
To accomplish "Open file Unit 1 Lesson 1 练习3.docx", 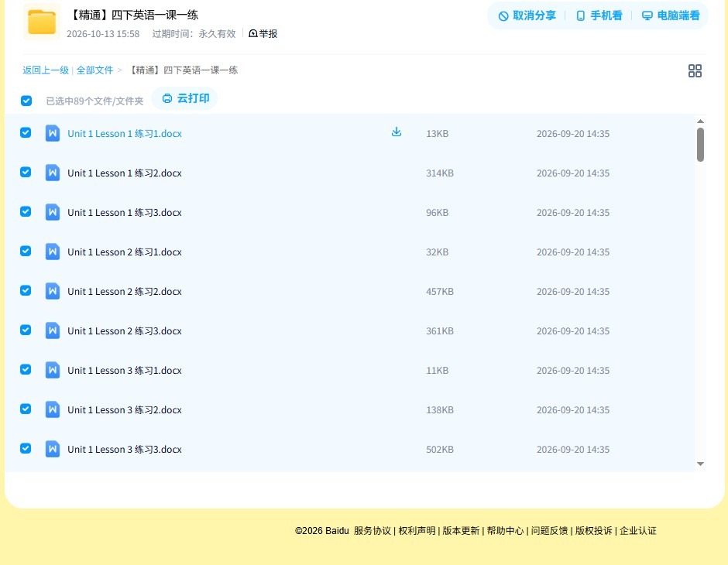I will [x=125, y=212].
